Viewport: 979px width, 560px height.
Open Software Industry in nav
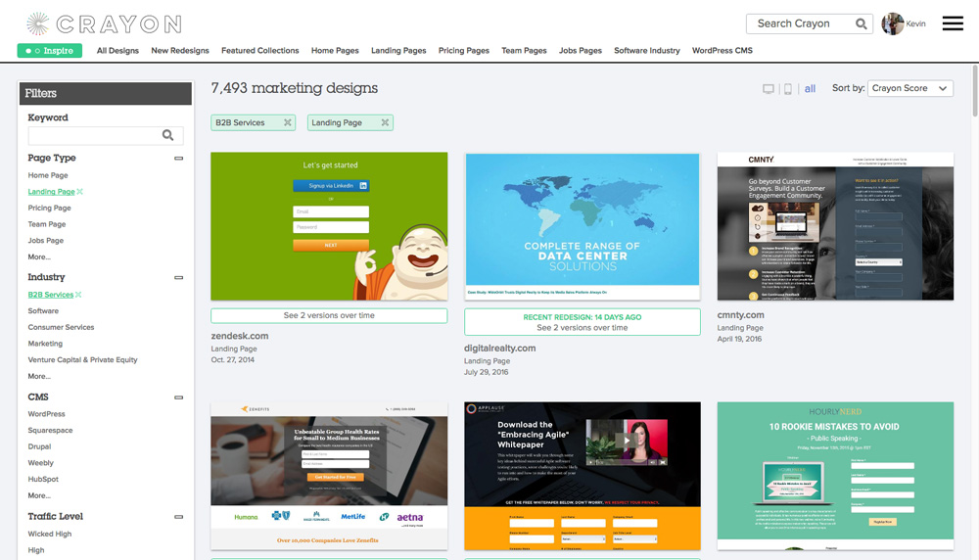point(647,51)
